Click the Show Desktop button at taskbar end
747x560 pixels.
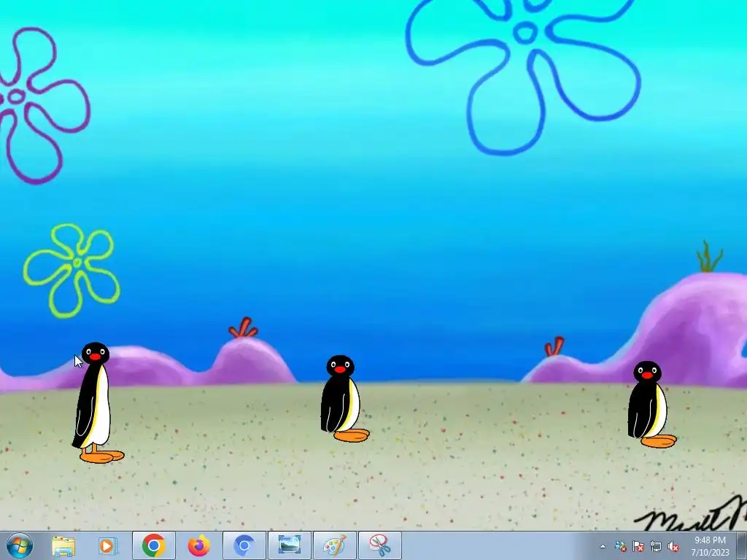pos(742,546)
